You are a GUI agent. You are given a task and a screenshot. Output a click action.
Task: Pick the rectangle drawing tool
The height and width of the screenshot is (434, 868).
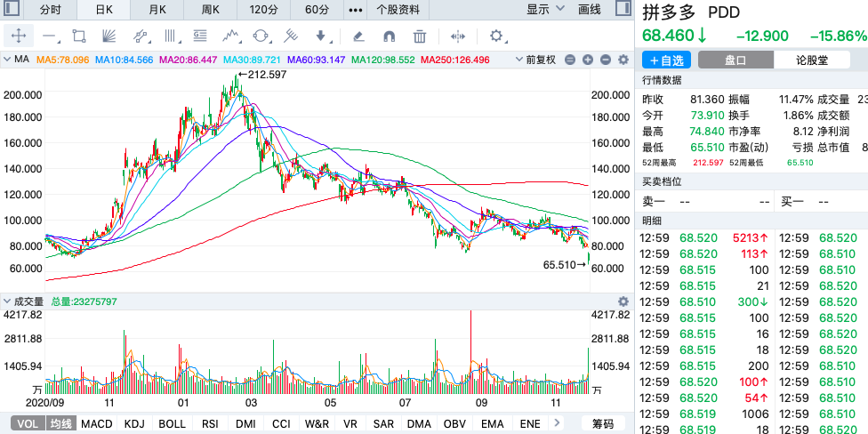coord(79,36)
